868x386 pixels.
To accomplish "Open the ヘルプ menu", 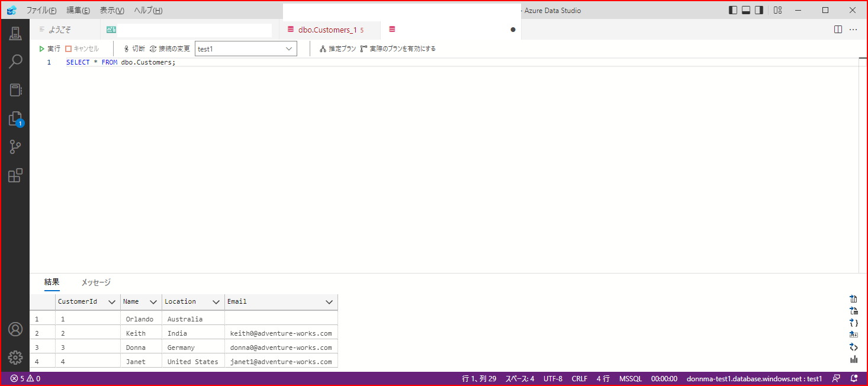I will [148, 11].
